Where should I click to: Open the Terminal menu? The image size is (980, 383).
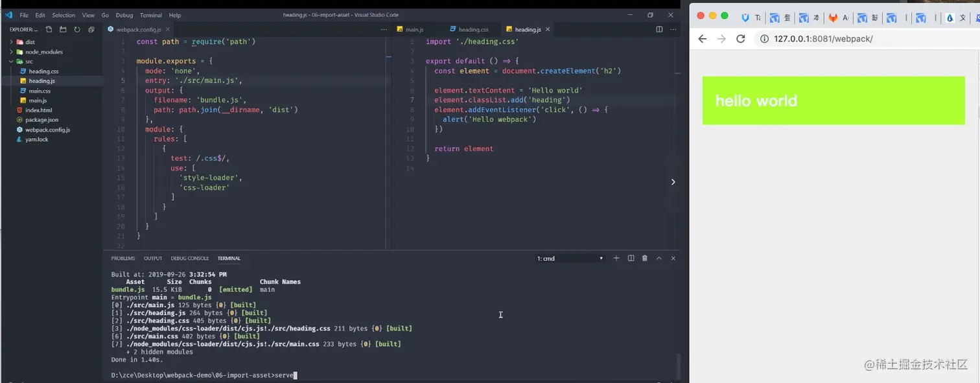click(151, 15)
